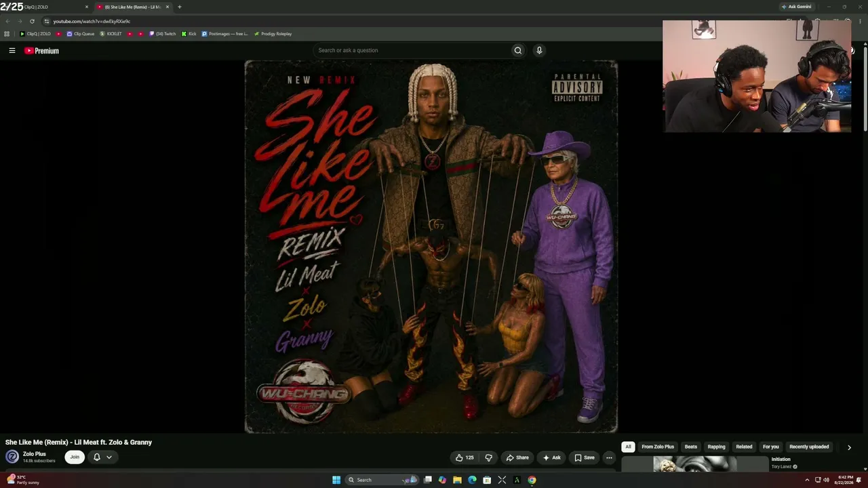Show more filter chips with right arrow
The image size is (868, 488).
click(x=849, y=447)
